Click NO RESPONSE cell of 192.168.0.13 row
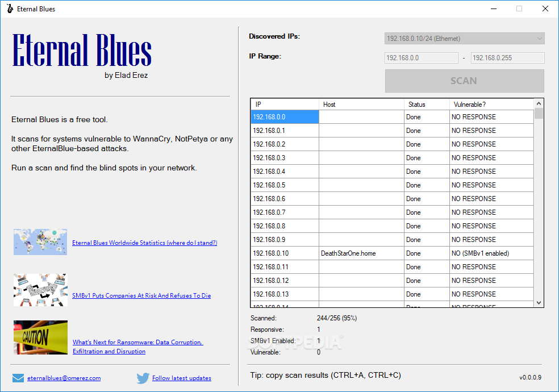The image size is (559, 392). 491,294
